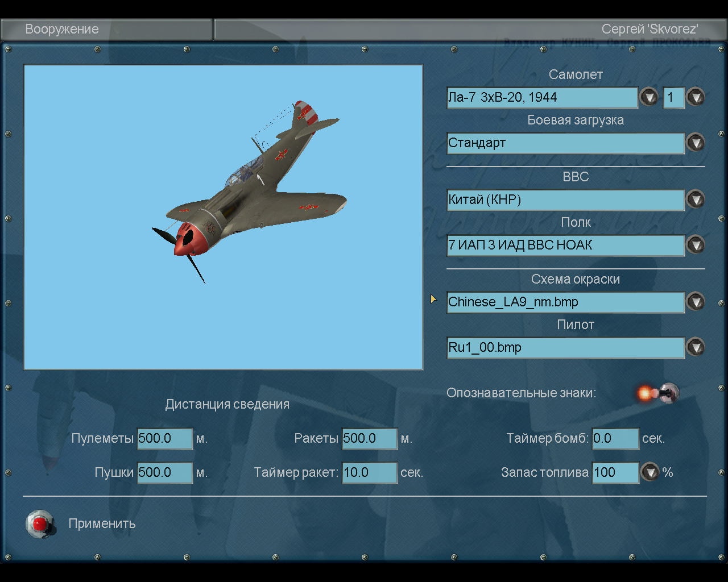728x582 pixels.
Task: Click the Таймер бомб value field
Action: pyautogui.click(x=615, y=438)
